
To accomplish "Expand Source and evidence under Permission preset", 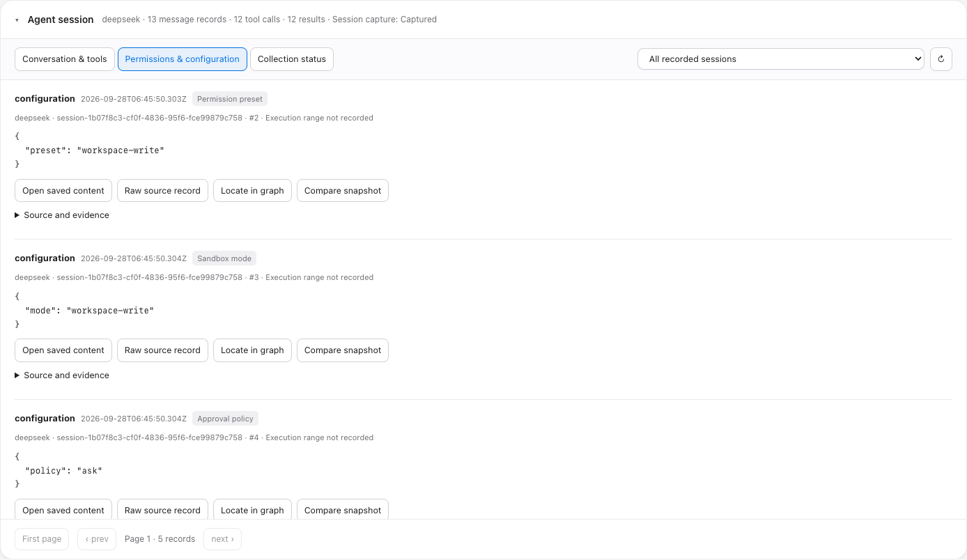I will coord(62,215).
